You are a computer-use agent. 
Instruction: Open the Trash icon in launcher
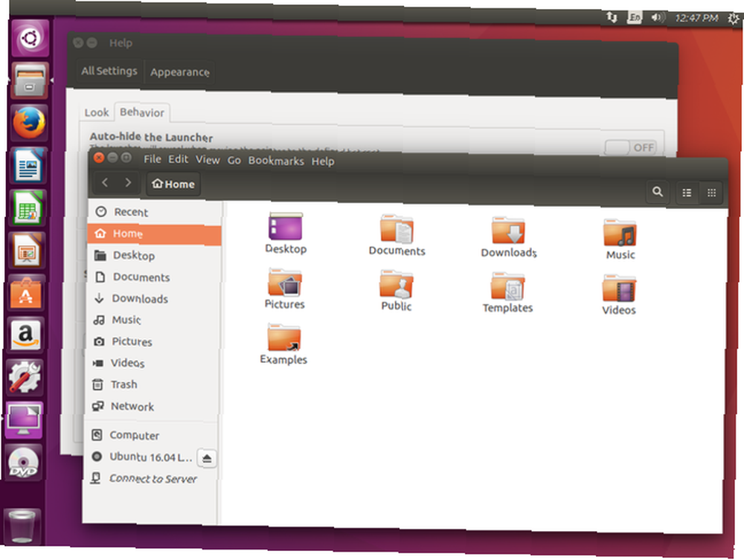point(22,525)
